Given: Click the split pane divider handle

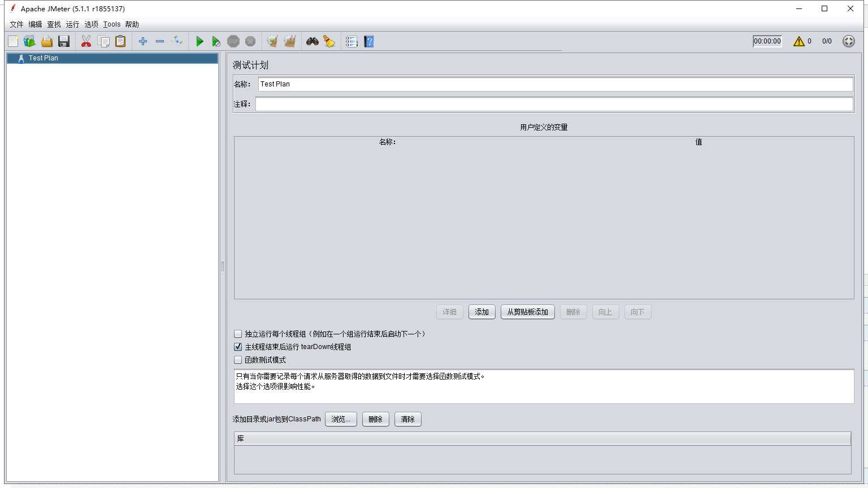Looking at the screenshot, I should [x=223, y=266].
